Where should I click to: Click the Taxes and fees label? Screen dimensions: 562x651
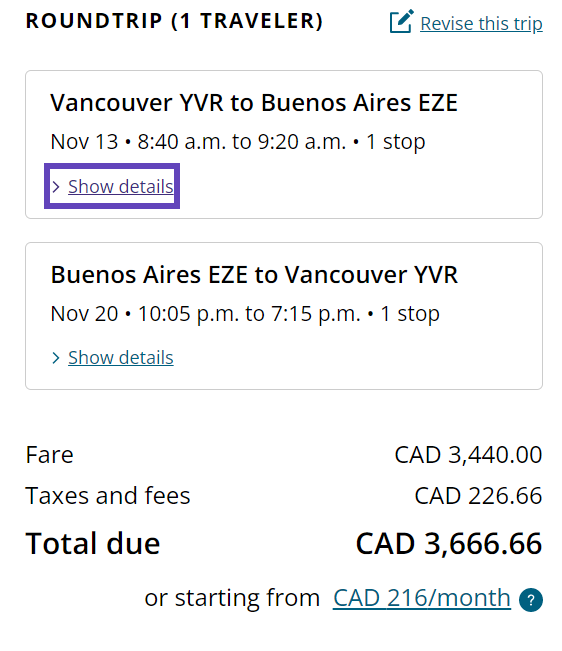coord(108,496)
